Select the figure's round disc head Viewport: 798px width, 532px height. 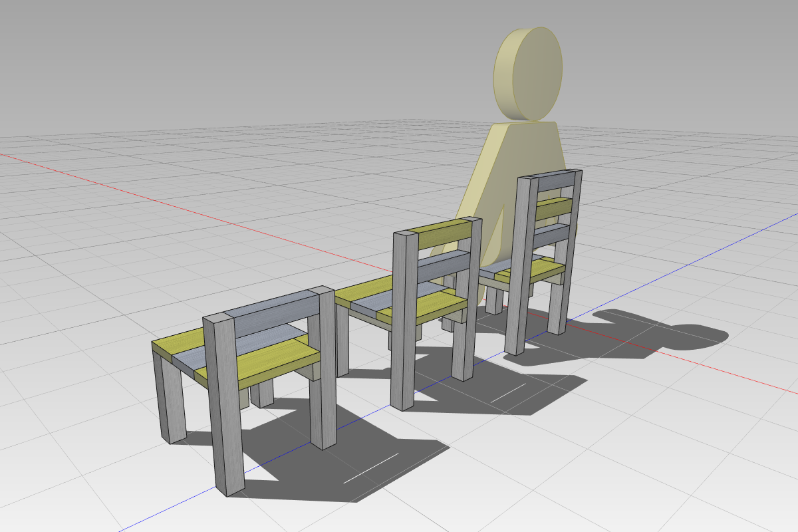(529, 74)
